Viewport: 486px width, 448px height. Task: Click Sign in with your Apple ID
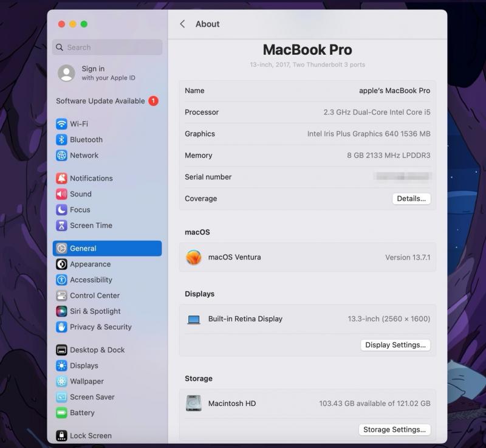pyautogui.click(x=109, y=73)
